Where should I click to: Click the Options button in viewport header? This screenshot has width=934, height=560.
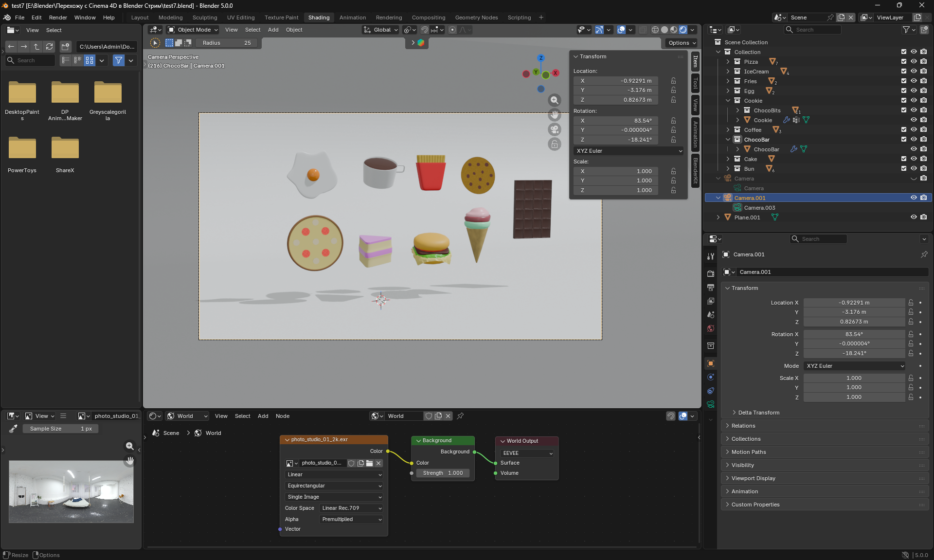[682, 43]
